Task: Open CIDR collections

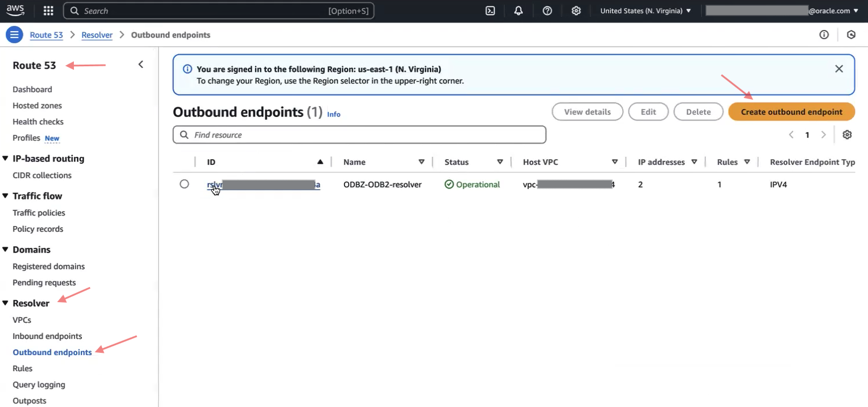Action: (x=42, y=175)
